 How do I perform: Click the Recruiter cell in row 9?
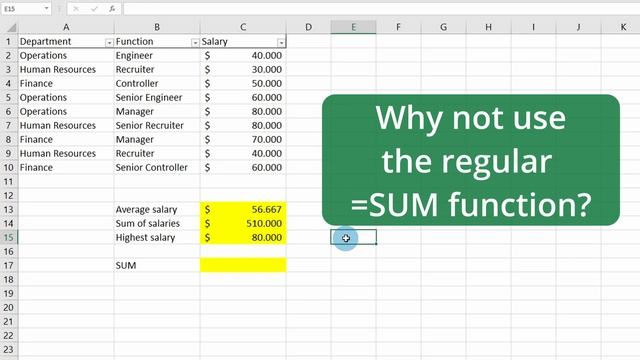157,153
